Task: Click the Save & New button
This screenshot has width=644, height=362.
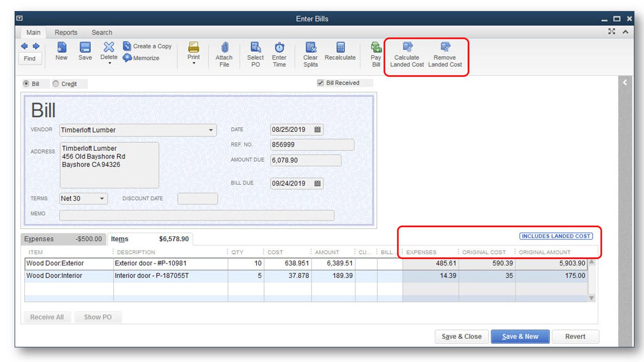Action: click(x=520, y=337)
